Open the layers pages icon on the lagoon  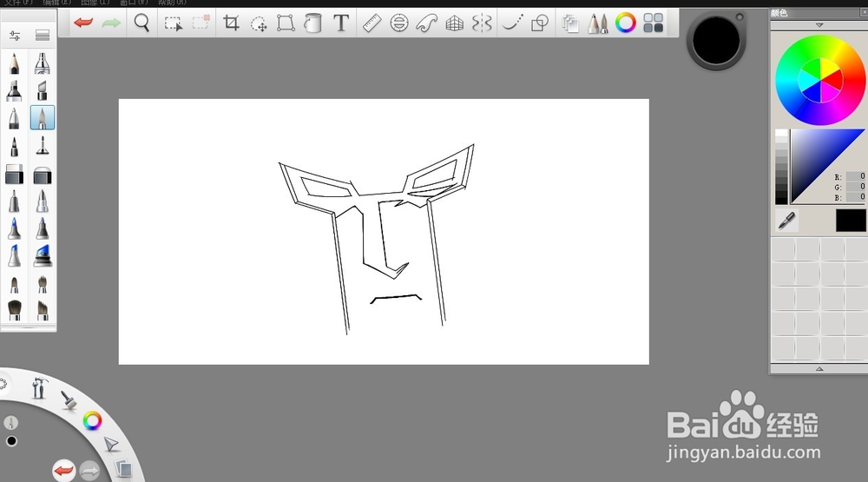pos(123,469)
